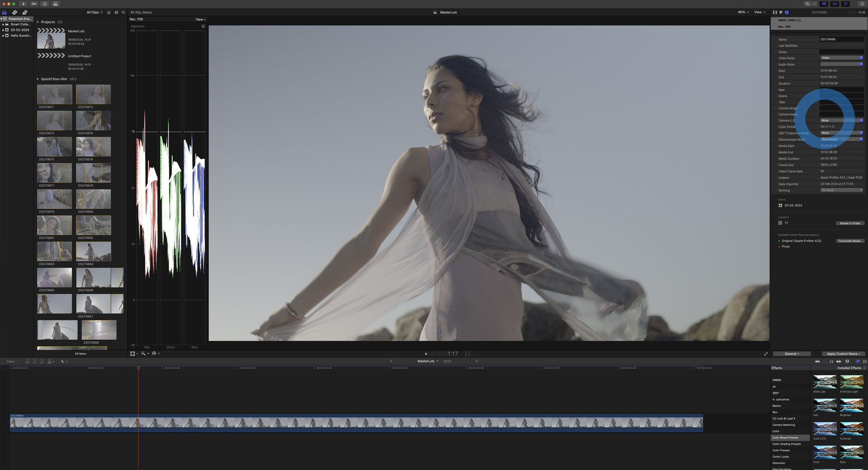Expand the Smart Collections folder
868x470 pixels.
[x=3, y=24]
